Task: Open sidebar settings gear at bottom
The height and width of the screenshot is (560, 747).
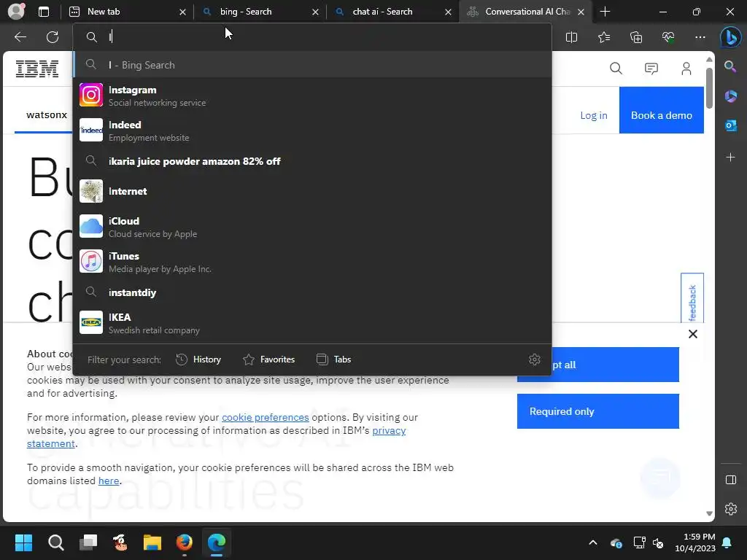Action: pyautogui.click(x=731, y=509)
